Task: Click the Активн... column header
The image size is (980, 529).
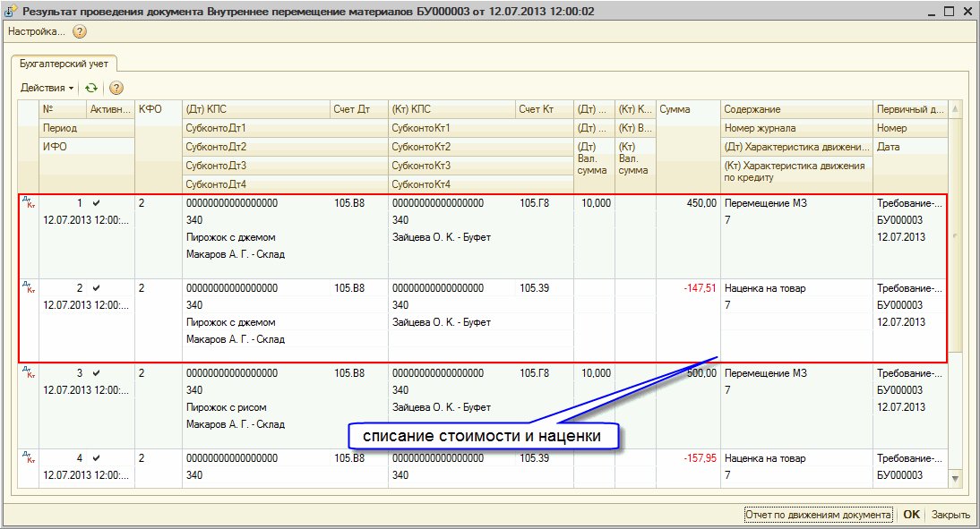Action: pos(110,109)
